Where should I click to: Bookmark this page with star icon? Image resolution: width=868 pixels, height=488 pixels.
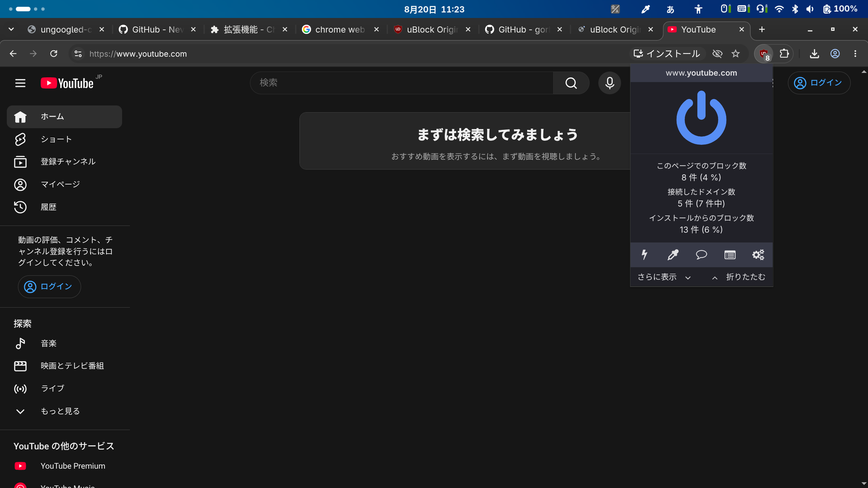(x=735, y=54)
